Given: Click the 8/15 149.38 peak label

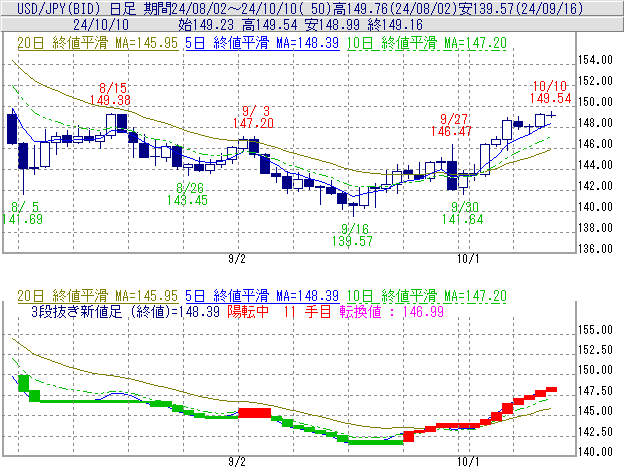Looking at the screenshot, I should 111,94.
